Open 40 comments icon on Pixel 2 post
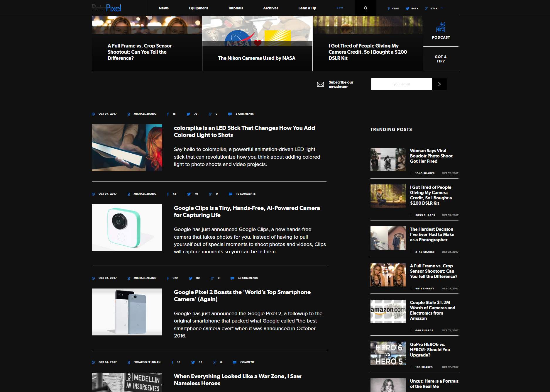The height and width of the screenshot is (392, 550). pos(232,278)
